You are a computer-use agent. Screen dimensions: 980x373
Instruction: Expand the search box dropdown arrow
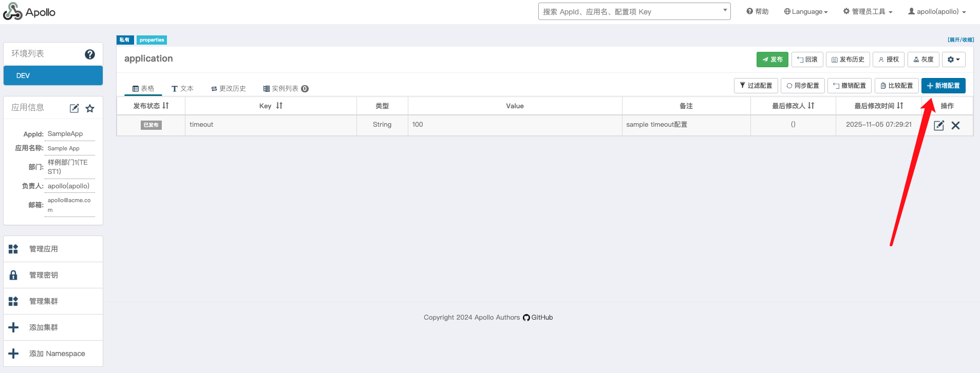click(x=725, y=10)
